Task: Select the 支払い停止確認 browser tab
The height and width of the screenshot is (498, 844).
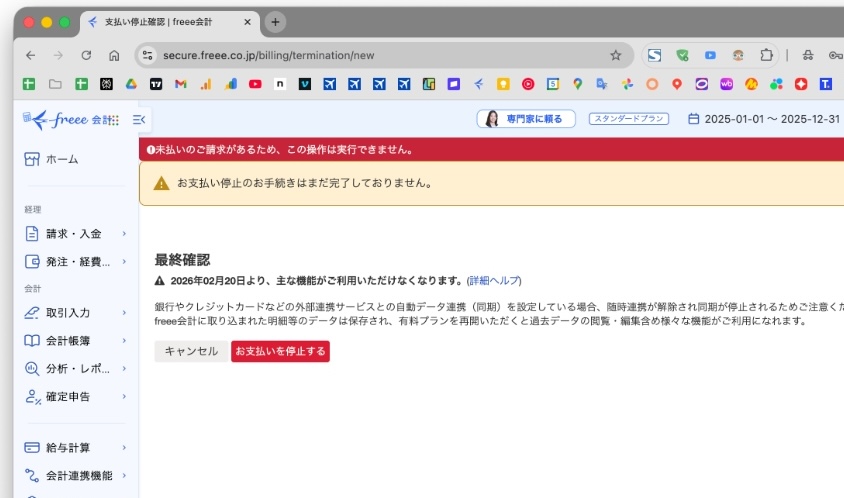Action: tap(165, 22)
